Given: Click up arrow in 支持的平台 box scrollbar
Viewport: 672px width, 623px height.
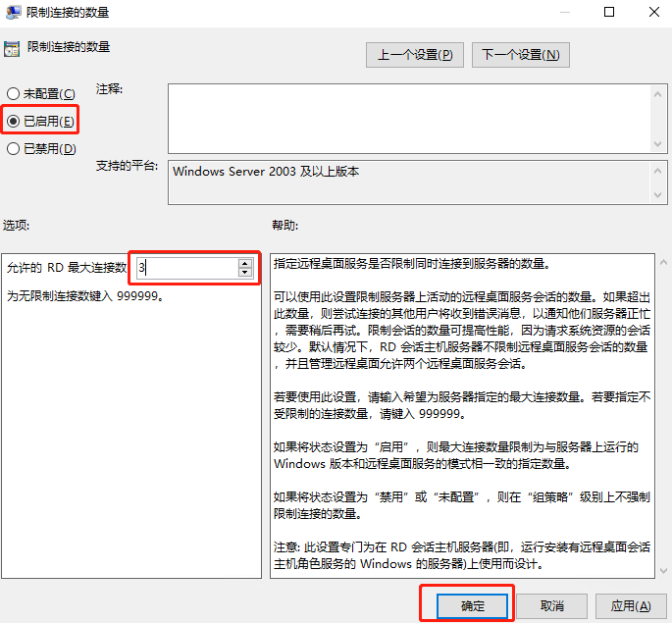Looking at the screenshot, I should tap(657, 170).
